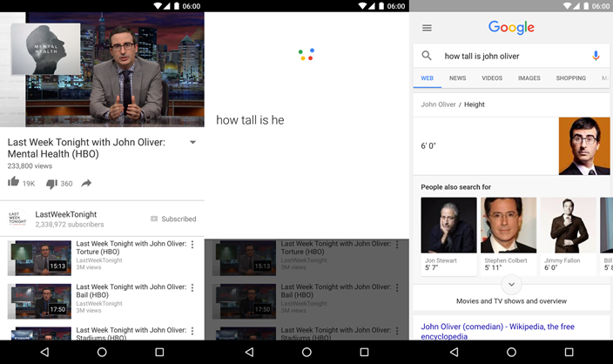
Task: Tap Back in middle phone navigation bar
Action: [x=249, y=353]
